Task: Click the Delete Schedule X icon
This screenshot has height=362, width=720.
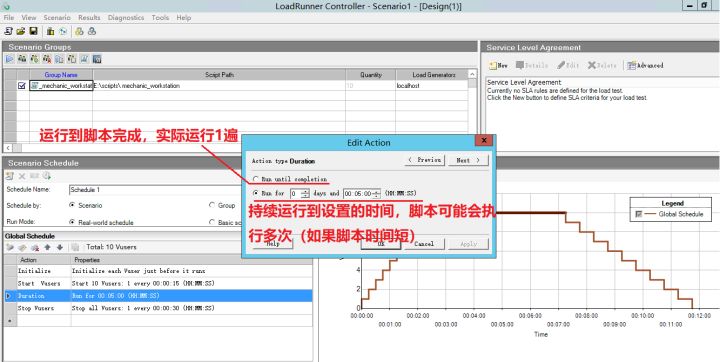Action: click(x=22, y=176)
